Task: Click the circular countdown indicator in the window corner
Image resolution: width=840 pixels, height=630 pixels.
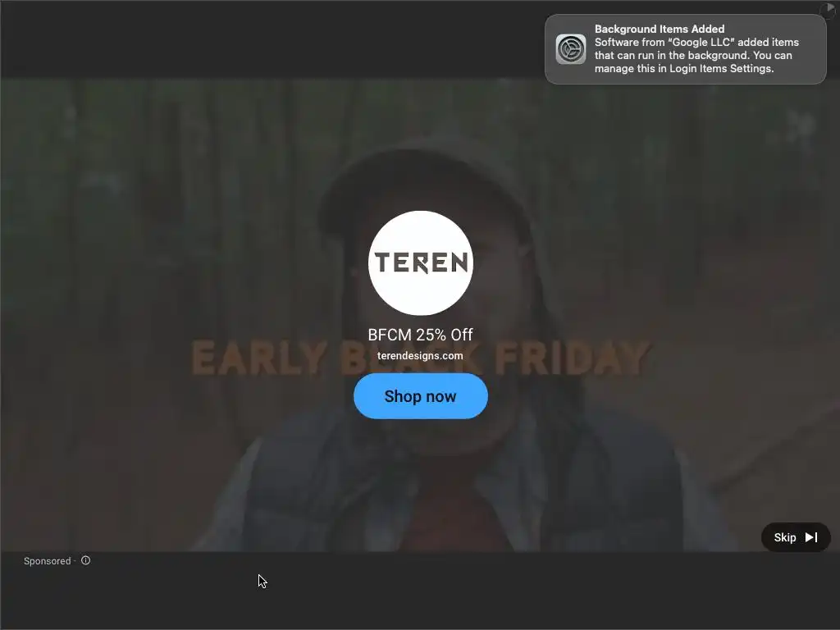Action: coord(829,9)
